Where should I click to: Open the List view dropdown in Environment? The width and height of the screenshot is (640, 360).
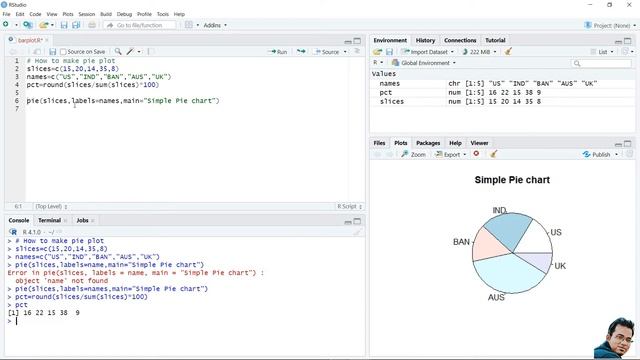pos(602,52)
